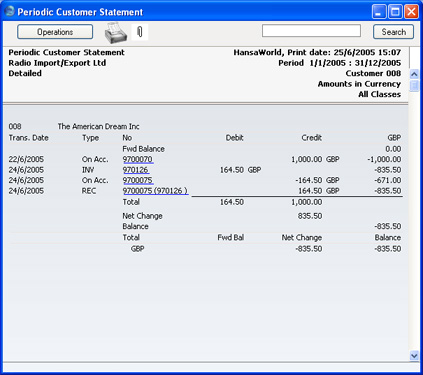Viewport: 423px width, 375px height.
Task: Click 'Radio Import/Export Ltd' company name
Action: [57, 63]
